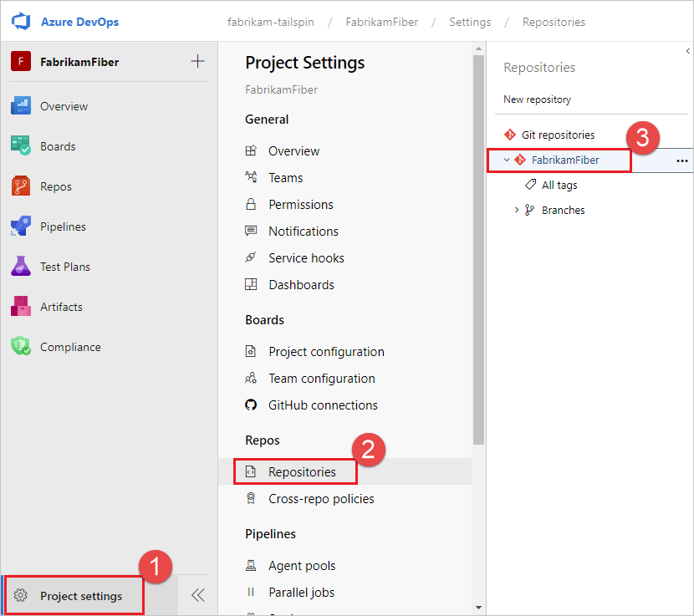This screenshot has width=694, height=616.
Task: Collapse the left navigation pane
Action: coord(197,595)
